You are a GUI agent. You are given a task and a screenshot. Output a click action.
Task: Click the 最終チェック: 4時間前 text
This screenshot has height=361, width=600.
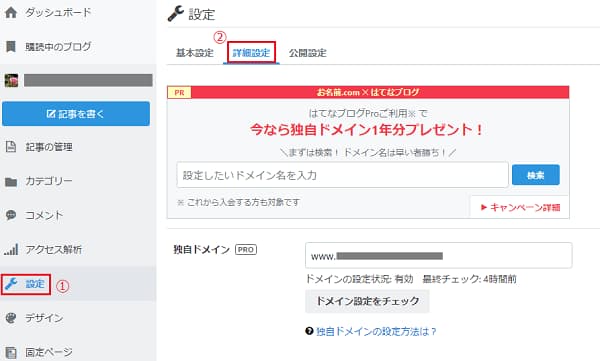(x=470, y=279)
